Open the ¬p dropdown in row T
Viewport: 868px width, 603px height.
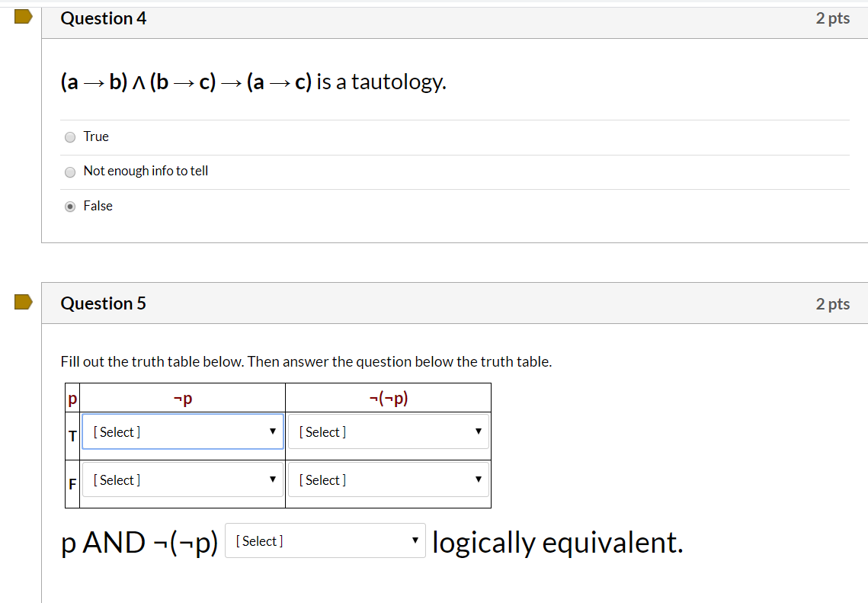pos(183,431)
